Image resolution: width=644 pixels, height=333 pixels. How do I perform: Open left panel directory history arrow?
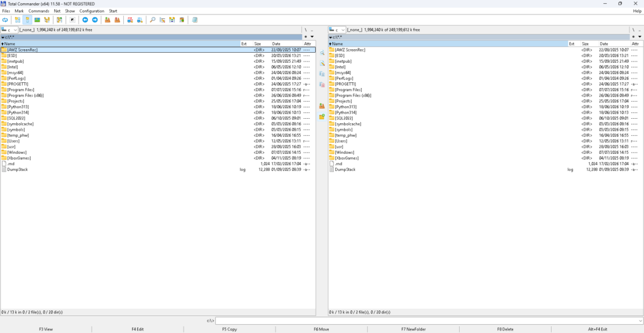click(312, 37)
